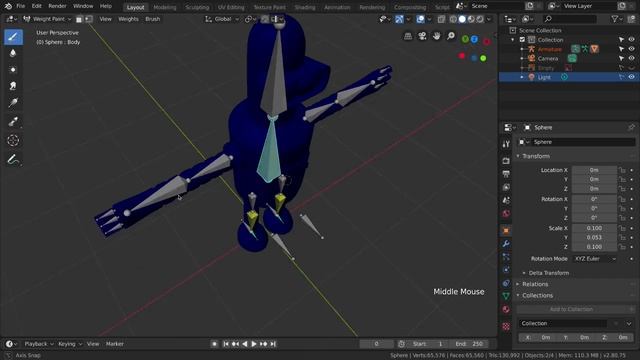Toggle X-ray shading mode

(442, 19)
